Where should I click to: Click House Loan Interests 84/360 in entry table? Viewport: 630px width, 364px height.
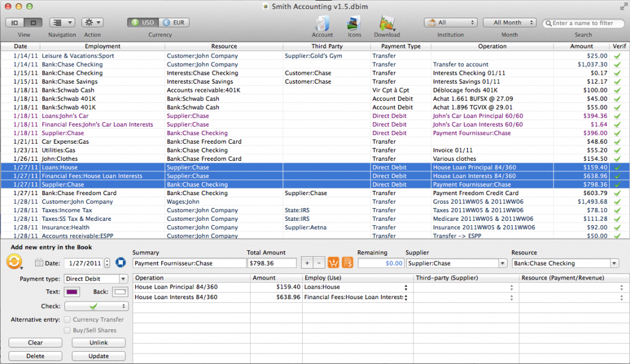point(176,297)
